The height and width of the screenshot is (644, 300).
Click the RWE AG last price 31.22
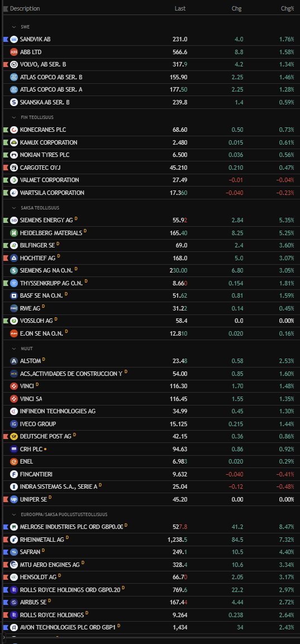click(x=180, y=308)
